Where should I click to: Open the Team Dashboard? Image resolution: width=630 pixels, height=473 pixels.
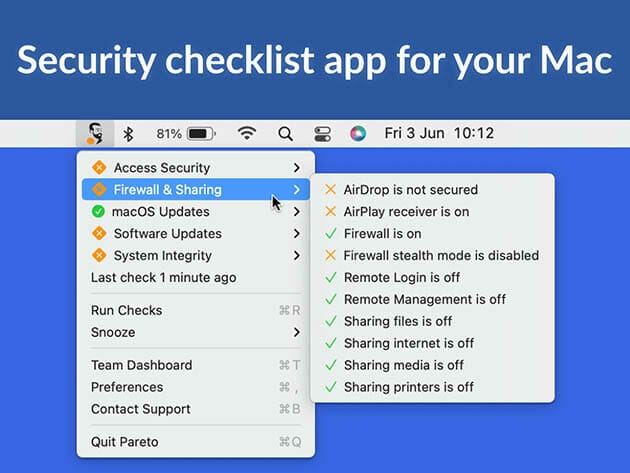click(141, 365)
